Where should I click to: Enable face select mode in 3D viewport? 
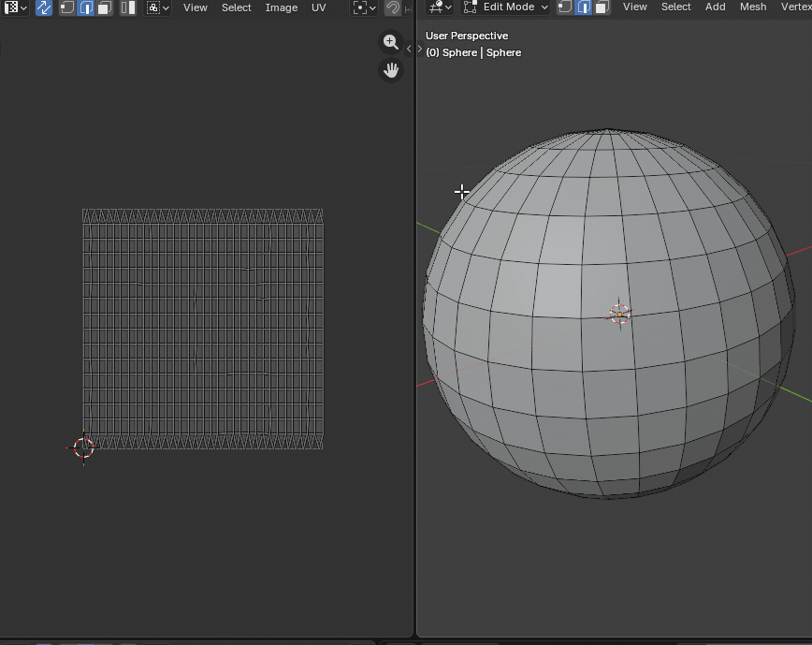click(x=602, y=7)
